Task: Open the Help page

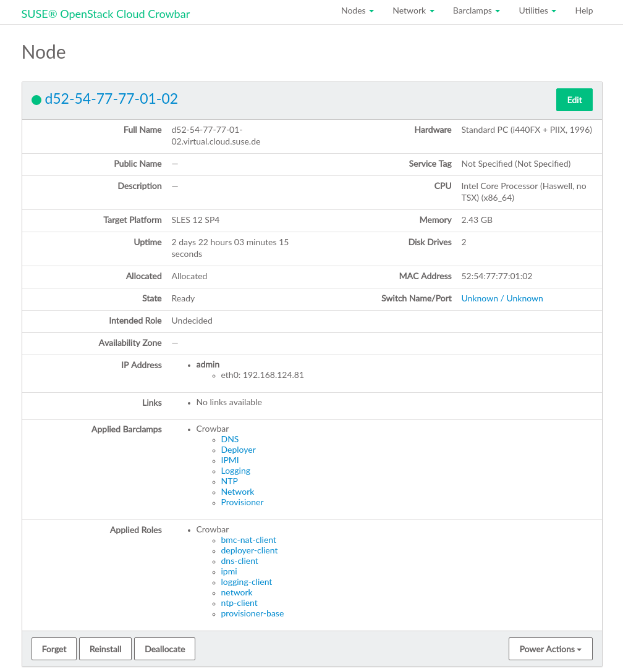Action: tap(583, 11)
